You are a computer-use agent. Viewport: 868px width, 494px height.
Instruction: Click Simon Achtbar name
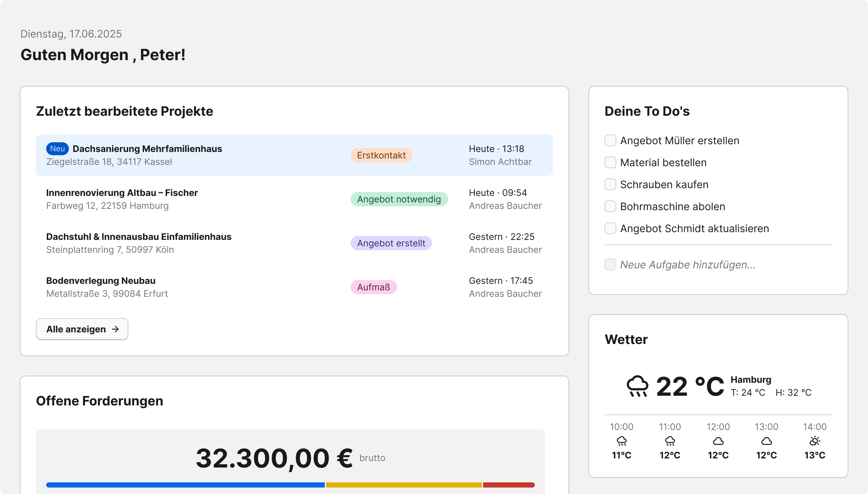[501, 162]
